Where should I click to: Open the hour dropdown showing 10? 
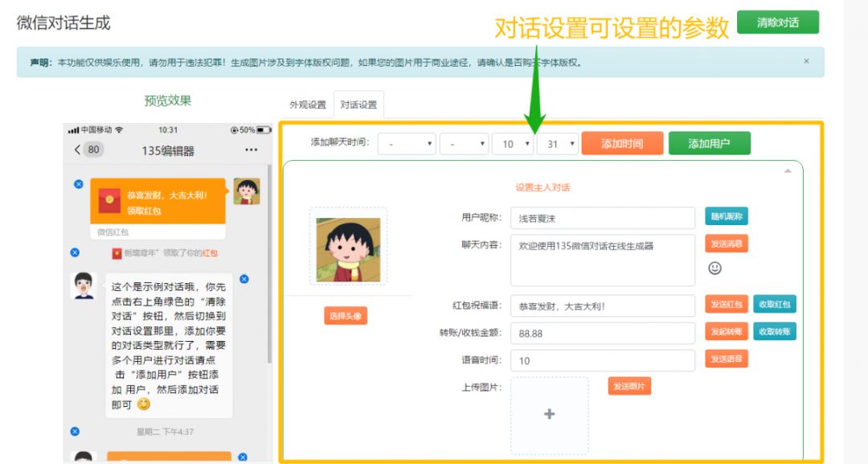(513, 144)
